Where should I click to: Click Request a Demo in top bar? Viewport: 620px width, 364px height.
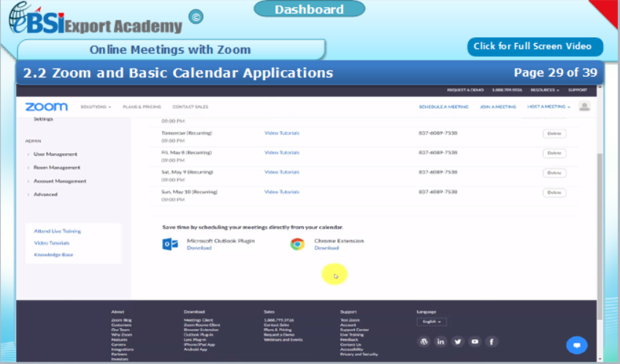pos(465,90)
